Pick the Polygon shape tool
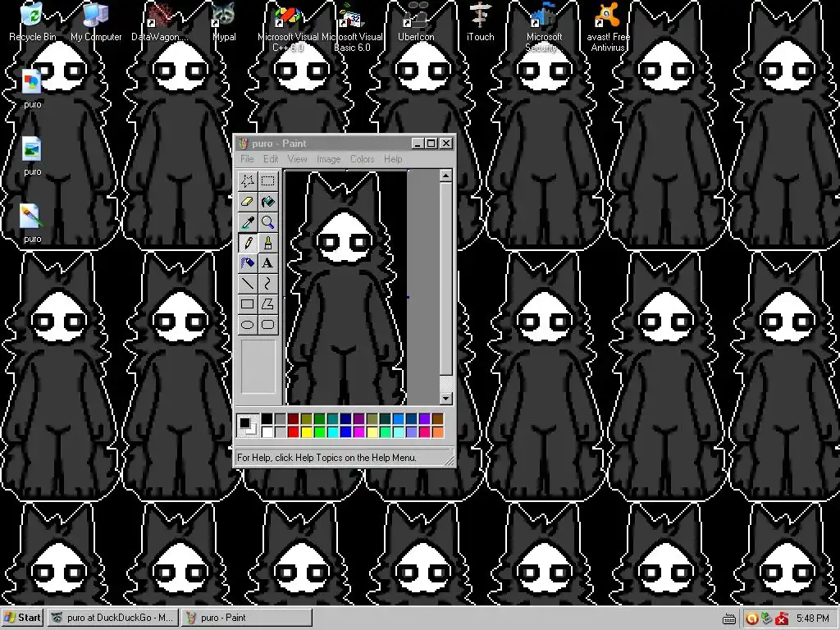840x630 pixels. (268, 304)
